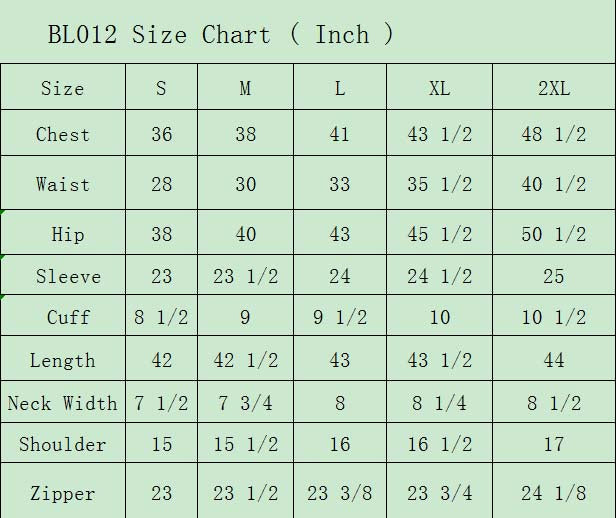The height and width of the screenshot is (518, 616).
Task: Click the BL012 Size Chart title
Action: coord(220,35)
